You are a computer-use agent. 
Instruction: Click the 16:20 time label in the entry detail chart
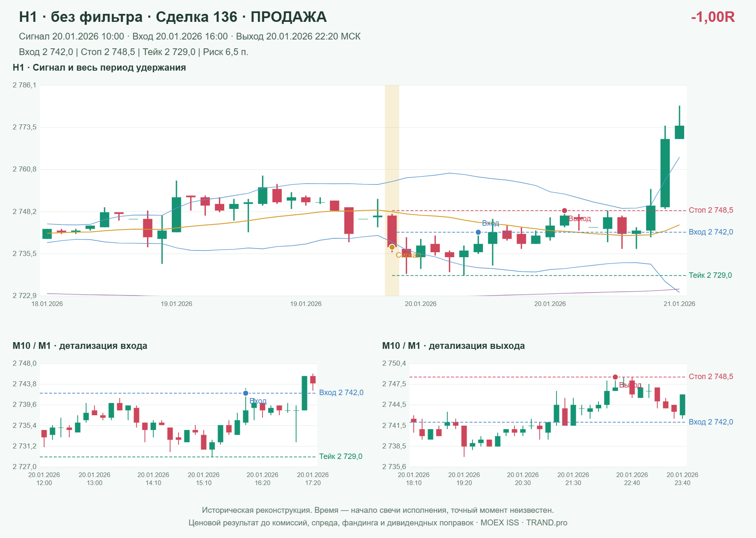pyautogui.click(x=262, y=483)
